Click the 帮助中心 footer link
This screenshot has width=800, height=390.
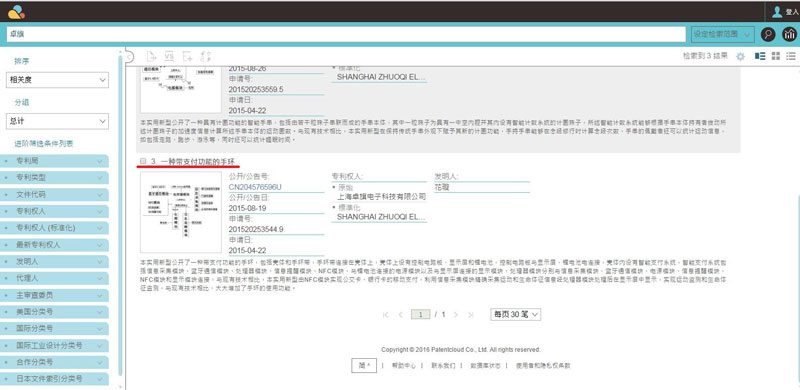pos(404,365)
